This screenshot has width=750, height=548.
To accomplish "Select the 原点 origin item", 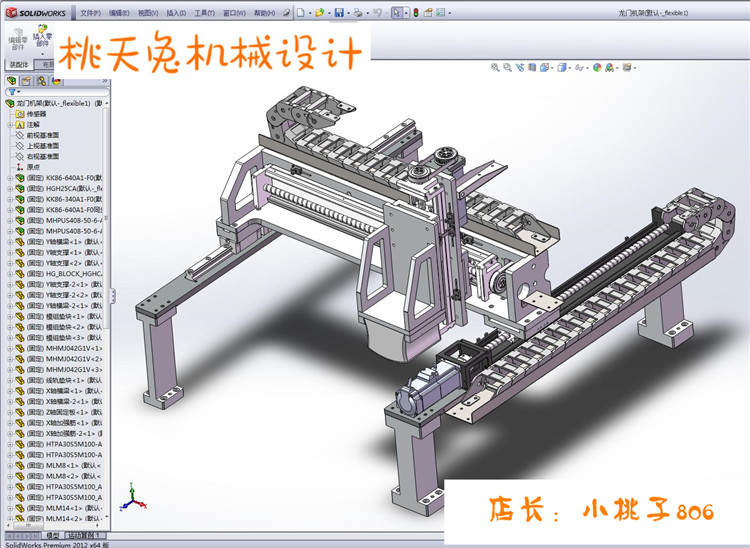I will point(28,167).
